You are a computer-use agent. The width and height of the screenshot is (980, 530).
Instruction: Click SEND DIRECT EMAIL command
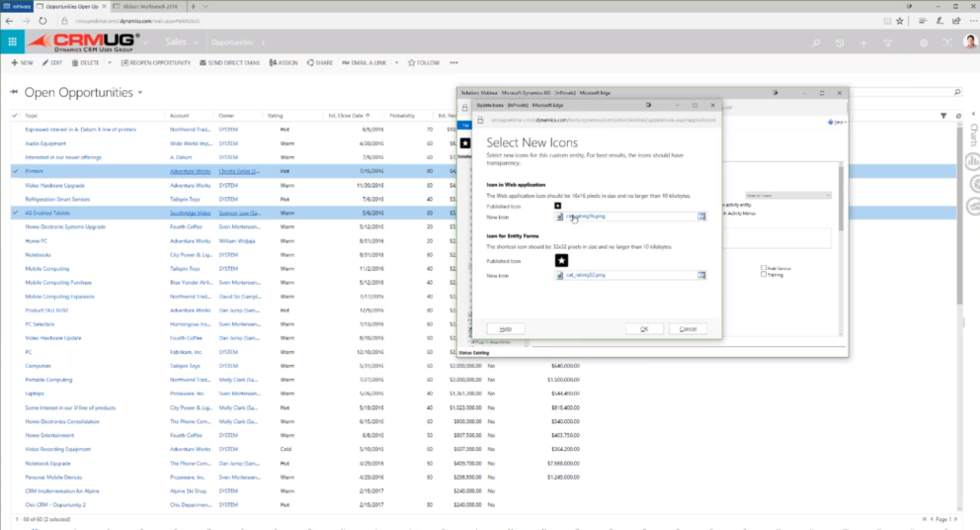tap(229, 62)
